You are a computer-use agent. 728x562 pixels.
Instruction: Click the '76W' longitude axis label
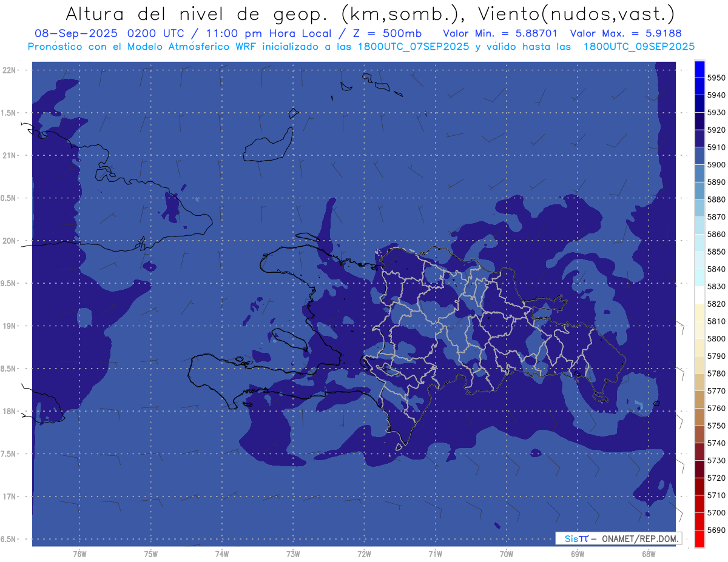(79, 554)
